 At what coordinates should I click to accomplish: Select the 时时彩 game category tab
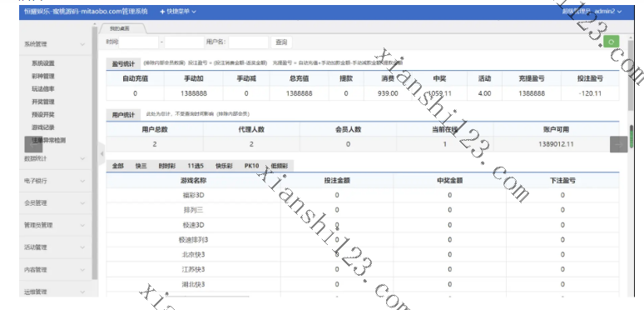pos(167,166)
